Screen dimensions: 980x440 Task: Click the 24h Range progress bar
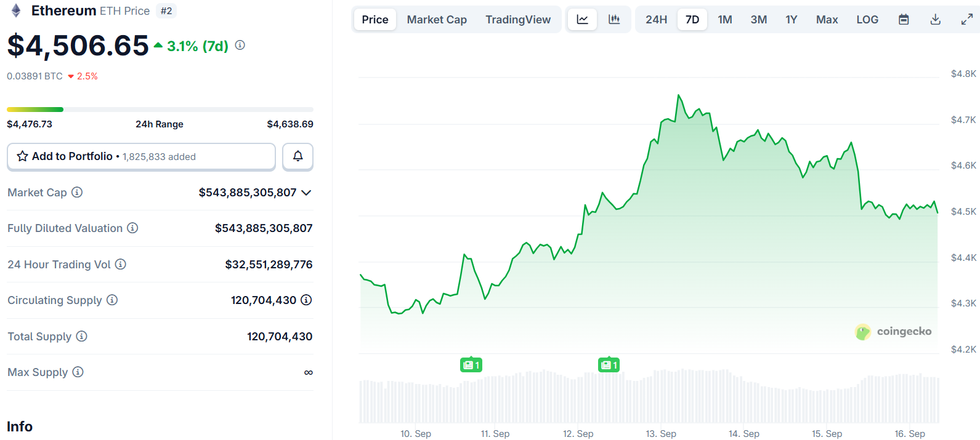(160, 110)
